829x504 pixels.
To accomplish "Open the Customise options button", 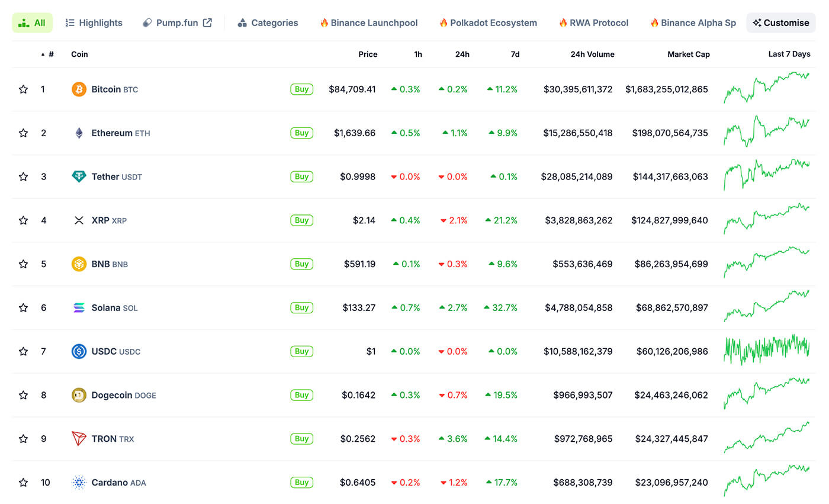I will click(x=780, y=23).
